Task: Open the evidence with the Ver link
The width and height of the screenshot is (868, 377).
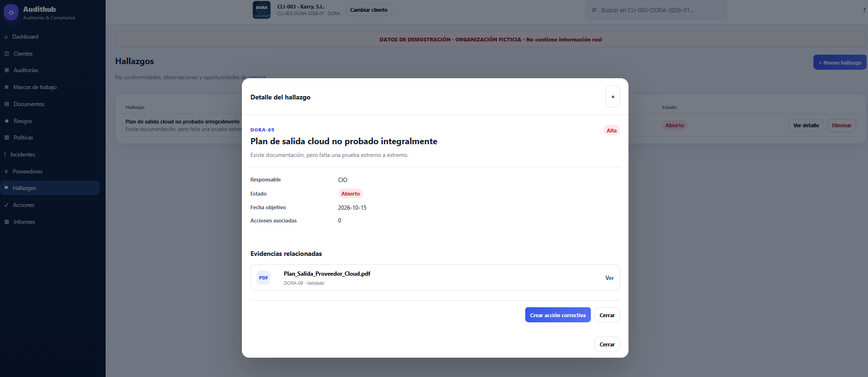Action: pyautogui.click(x=610, y=278)
